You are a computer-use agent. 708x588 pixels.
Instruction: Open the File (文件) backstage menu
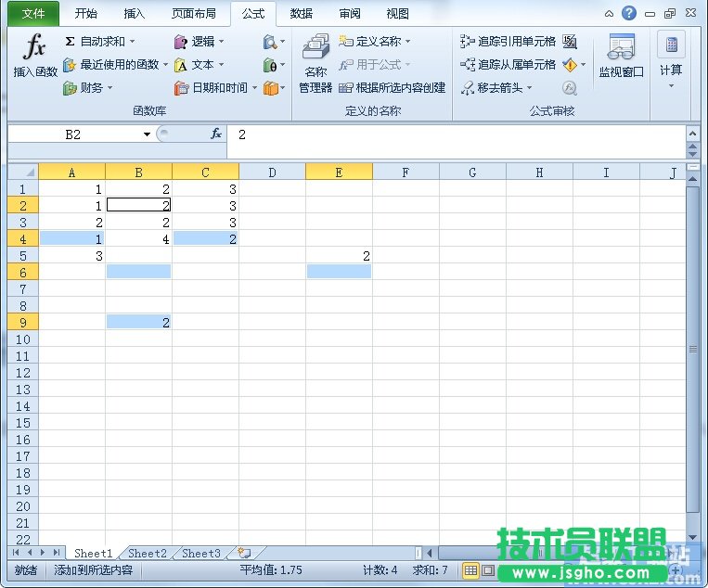point(32,14)
